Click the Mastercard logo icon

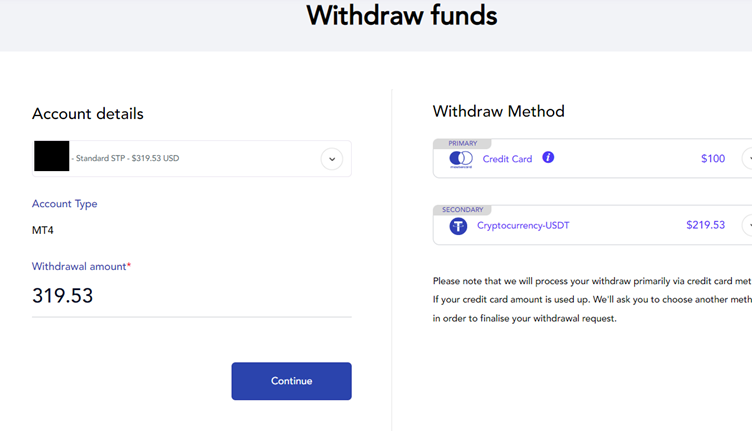[460, 158]
